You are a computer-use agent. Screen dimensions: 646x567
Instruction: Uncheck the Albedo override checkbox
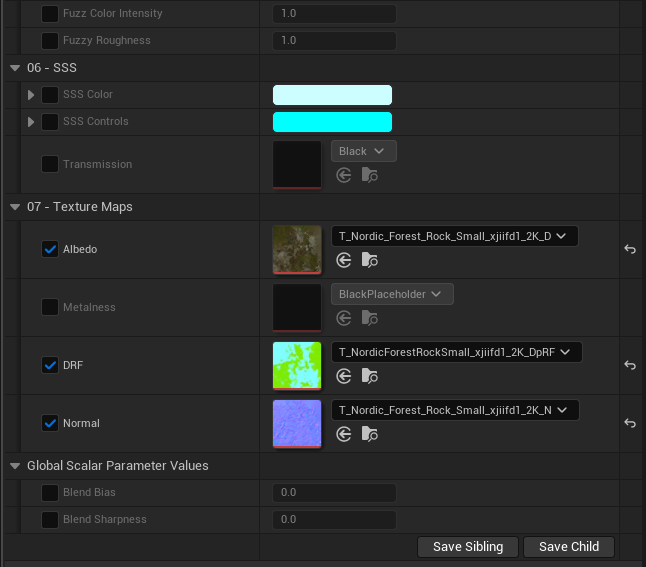[50, 249]
